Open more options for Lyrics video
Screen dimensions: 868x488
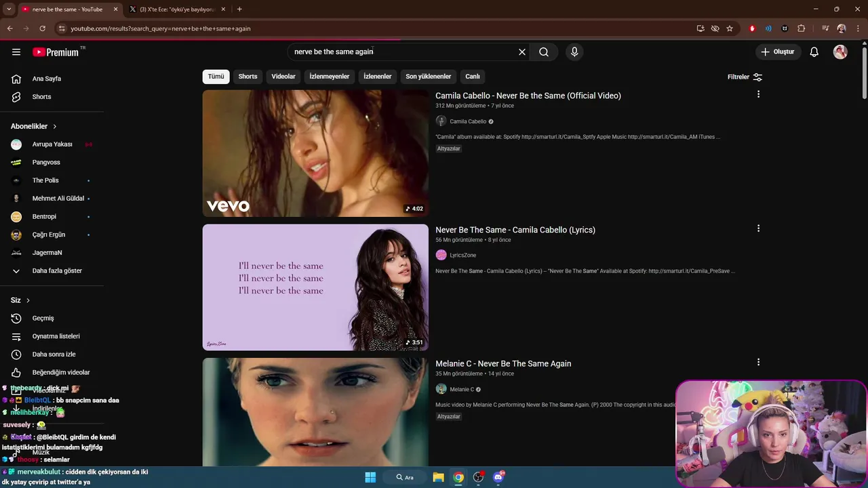[758, 228]
